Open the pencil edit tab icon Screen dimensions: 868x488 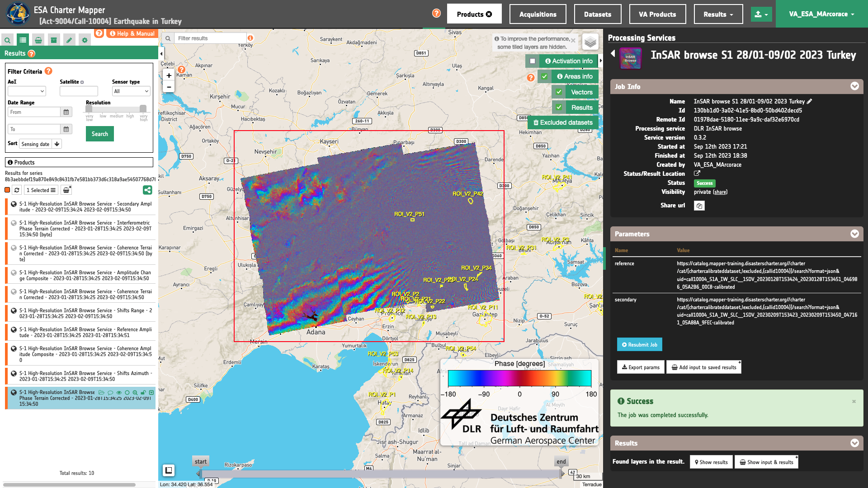click(x=69, y=40)
